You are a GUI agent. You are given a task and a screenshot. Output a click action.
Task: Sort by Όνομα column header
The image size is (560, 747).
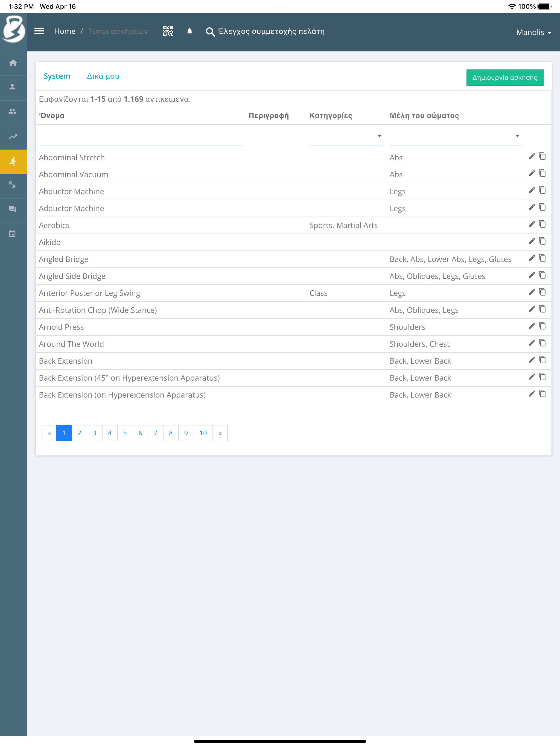click(52, 115)
